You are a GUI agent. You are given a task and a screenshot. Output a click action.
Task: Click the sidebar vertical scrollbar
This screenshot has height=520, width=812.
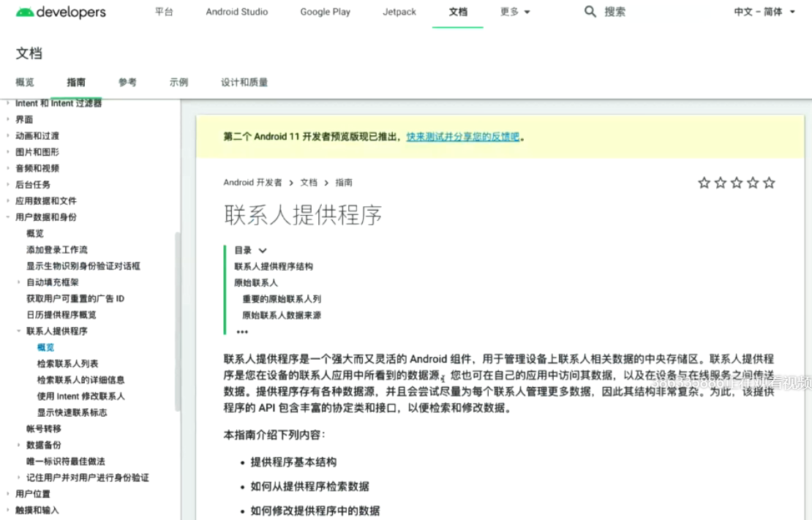pyautogui.click(x=178, y=321)
